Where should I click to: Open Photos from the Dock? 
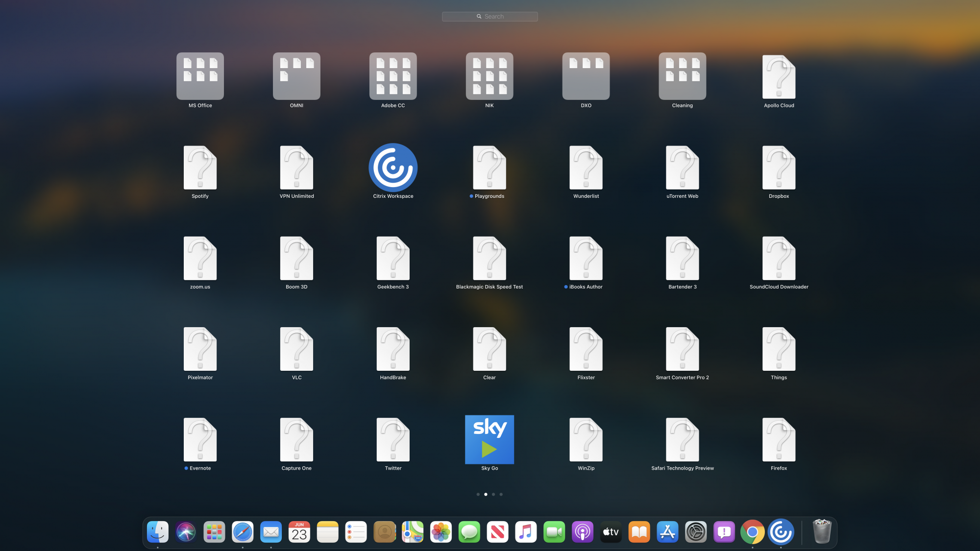441,532
